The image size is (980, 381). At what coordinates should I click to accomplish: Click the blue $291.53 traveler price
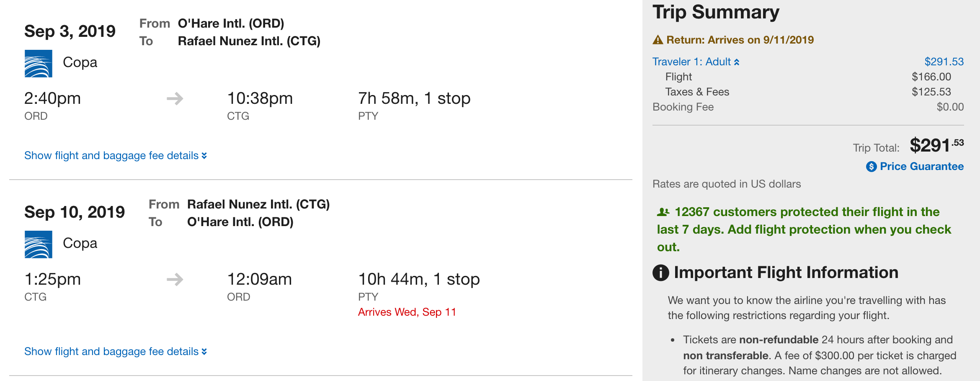tap(944, 62)
